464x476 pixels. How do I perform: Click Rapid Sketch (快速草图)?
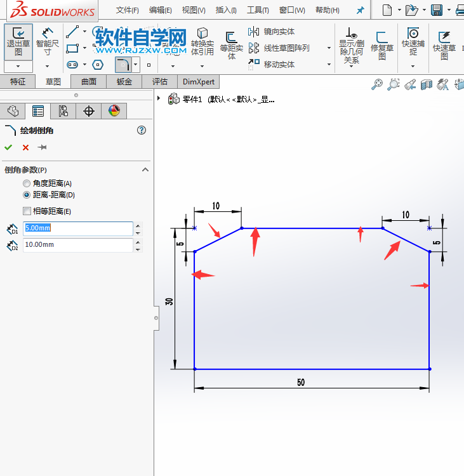click(444, 46)
